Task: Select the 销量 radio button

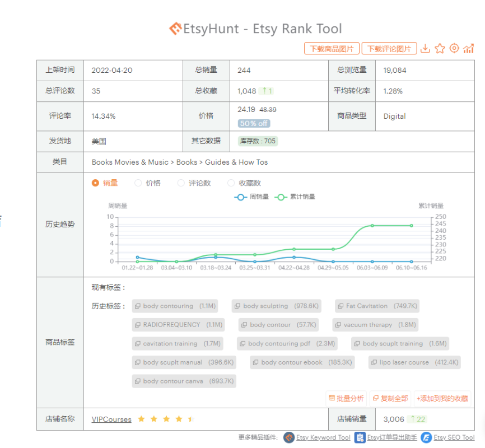Action: coord(95,183)
